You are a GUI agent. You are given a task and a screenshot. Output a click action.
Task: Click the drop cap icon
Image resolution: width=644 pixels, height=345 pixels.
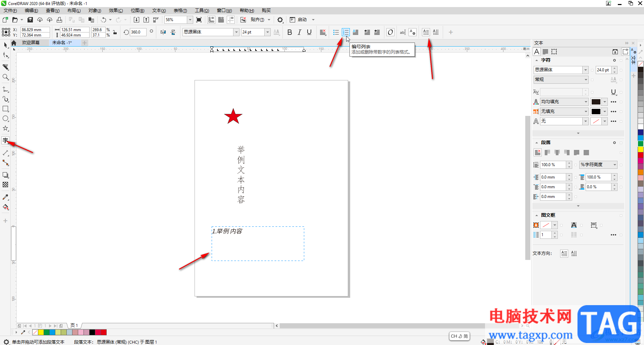tap(356, 32)
